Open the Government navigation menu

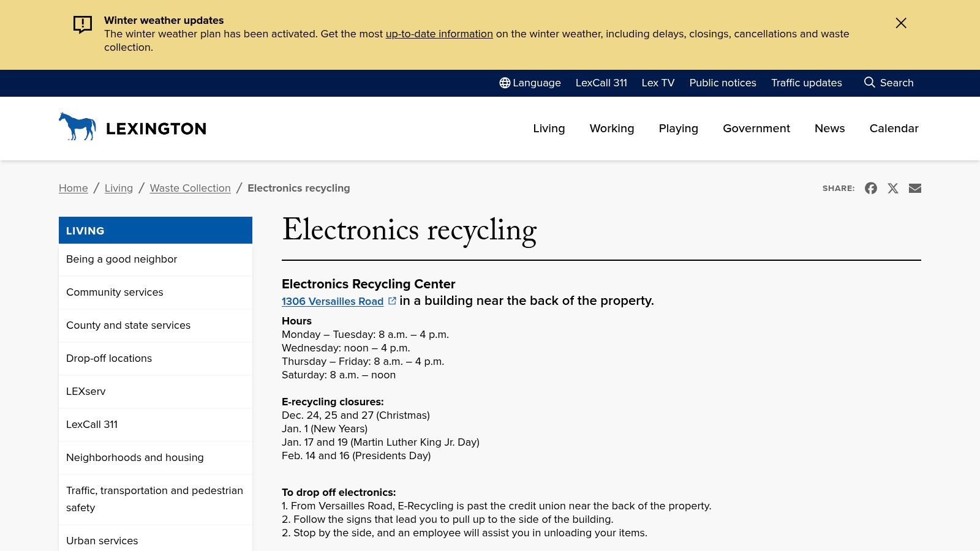(756, 129)
